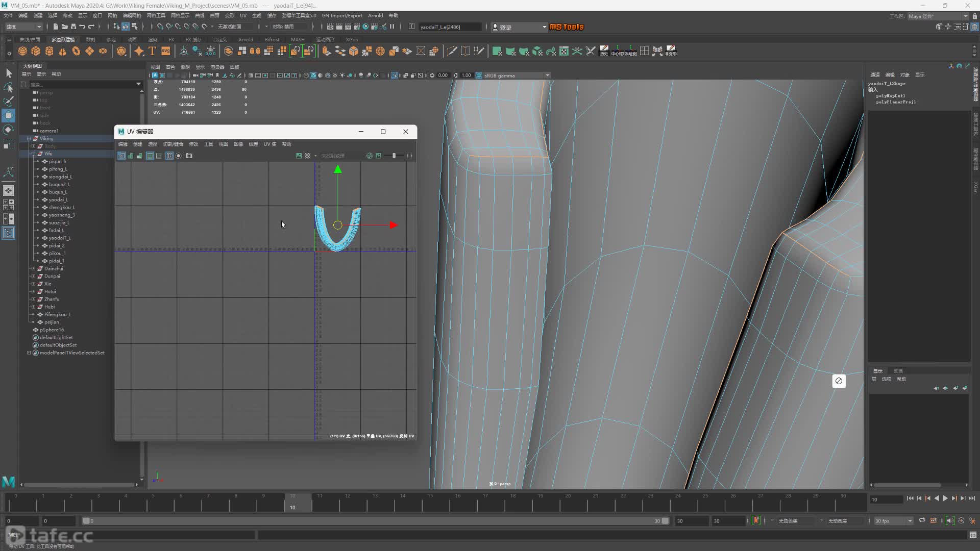
Task: Click the checker pattern icon in UV editor
Action: click(308, 156)
